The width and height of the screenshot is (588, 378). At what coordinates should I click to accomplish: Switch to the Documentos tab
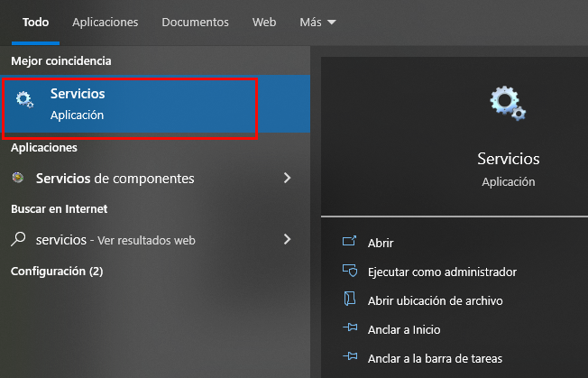(195, 22)
